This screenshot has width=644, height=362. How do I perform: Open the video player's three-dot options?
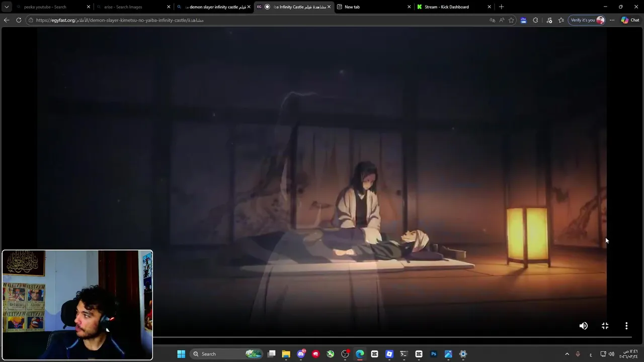[626, 326]
